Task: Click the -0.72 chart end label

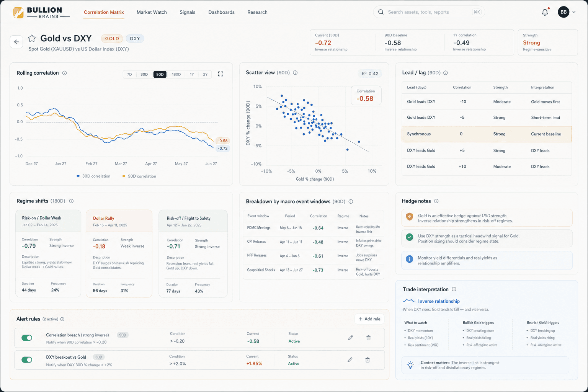Action: (x=222, y=149)
